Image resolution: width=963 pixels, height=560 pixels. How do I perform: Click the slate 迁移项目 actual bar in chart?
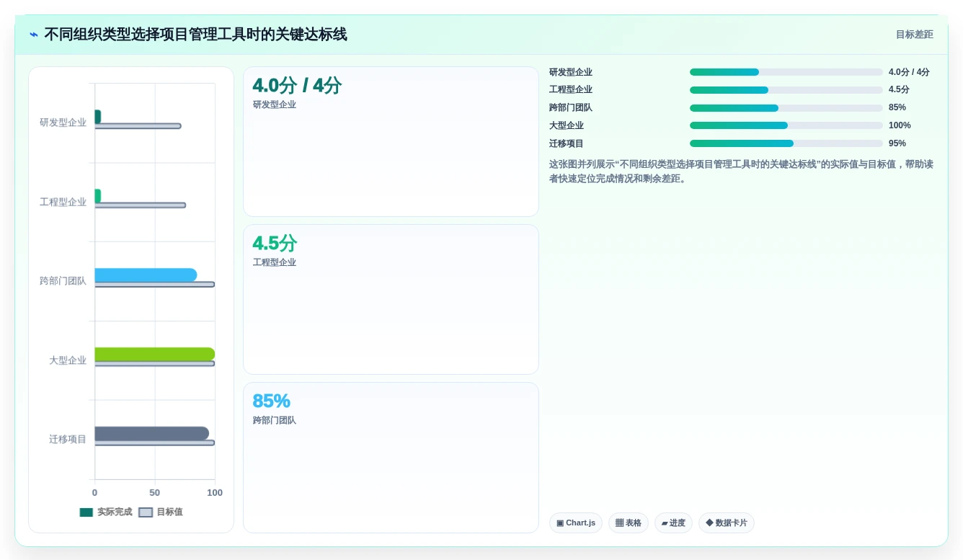(x=151, y=433)
